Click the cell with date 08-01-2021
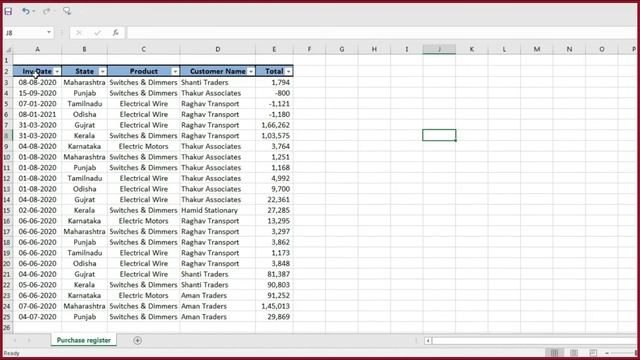Viewport: 640px width, 360px height. tap(37, 114)
